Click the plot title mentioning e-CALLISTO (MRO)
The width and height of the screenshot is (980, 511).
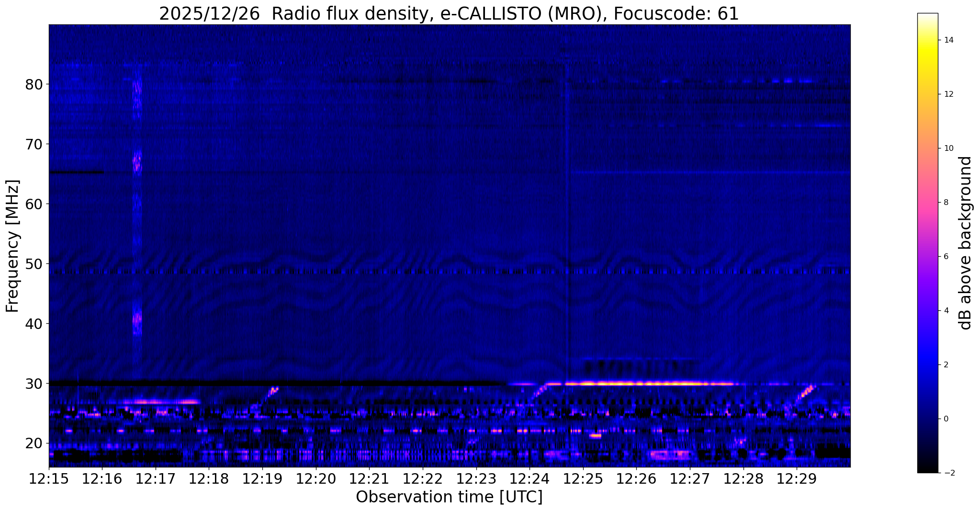[x=449, y=13]
